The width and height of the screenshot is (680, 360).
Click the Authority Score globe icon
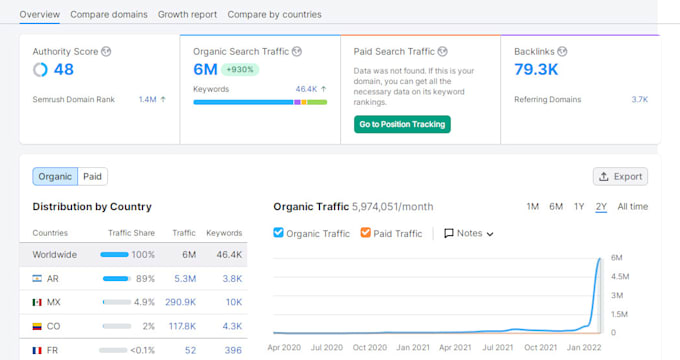(106, 52)
